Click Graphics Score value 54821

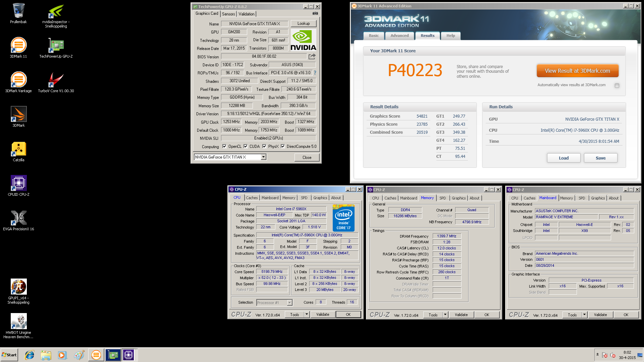point(422,116)
